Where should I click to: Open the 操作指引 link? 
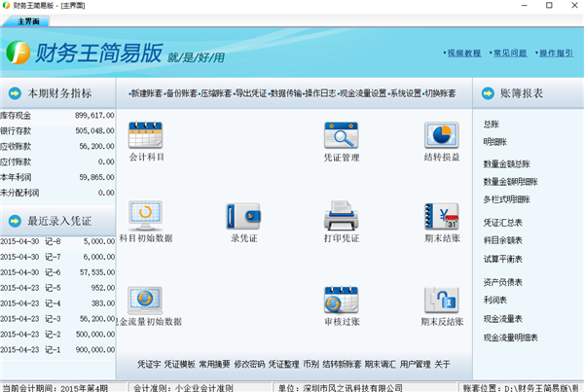557,53
